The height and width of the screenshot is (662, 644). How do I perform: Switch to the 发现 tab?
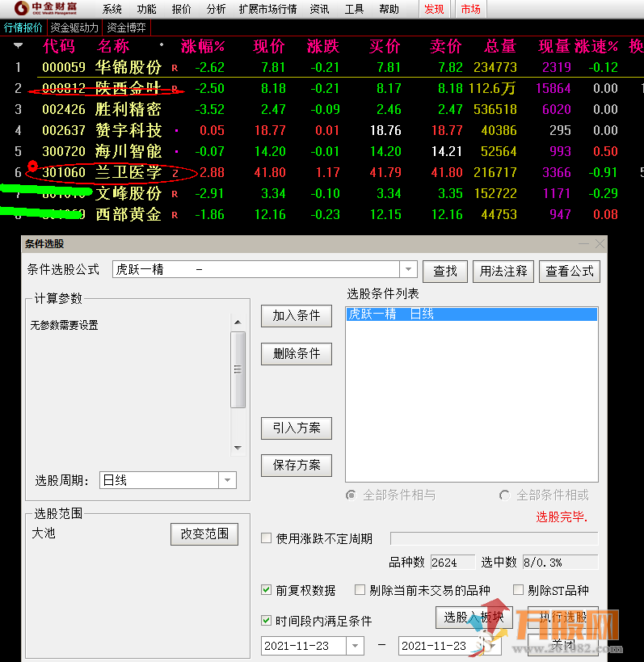click(x=434, y=9)
